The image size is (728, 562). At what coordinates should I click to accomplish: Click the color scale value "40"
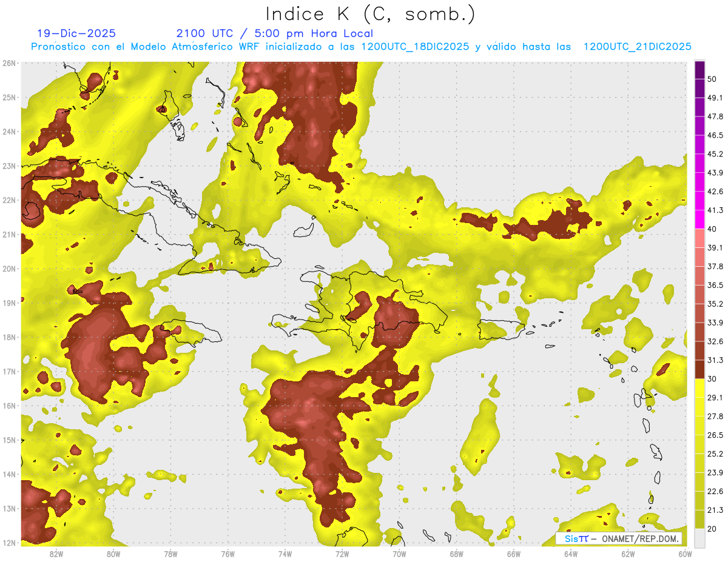(712, 229)
